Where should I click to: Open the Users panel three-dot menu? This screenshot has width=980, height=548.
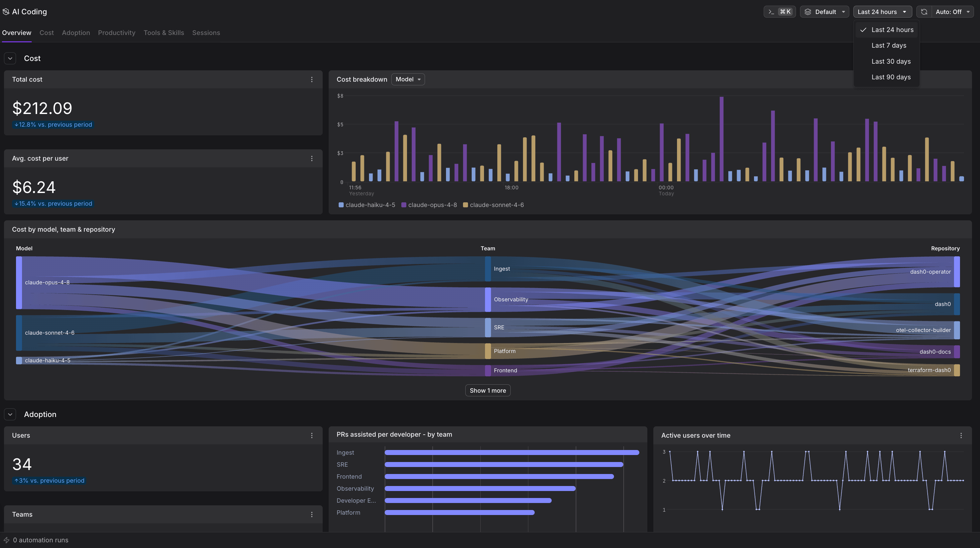click(x=312, y=435)
